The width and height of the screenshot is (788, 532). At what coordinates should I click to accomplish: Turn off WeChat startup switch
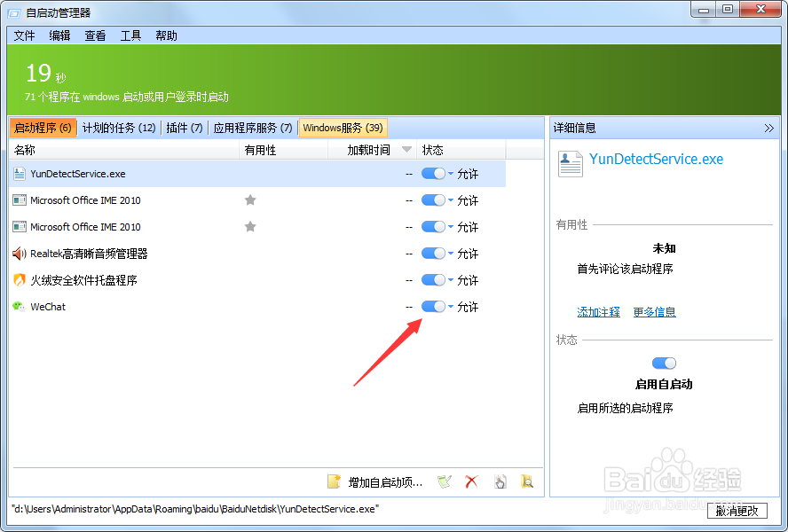tap(433, 307)
